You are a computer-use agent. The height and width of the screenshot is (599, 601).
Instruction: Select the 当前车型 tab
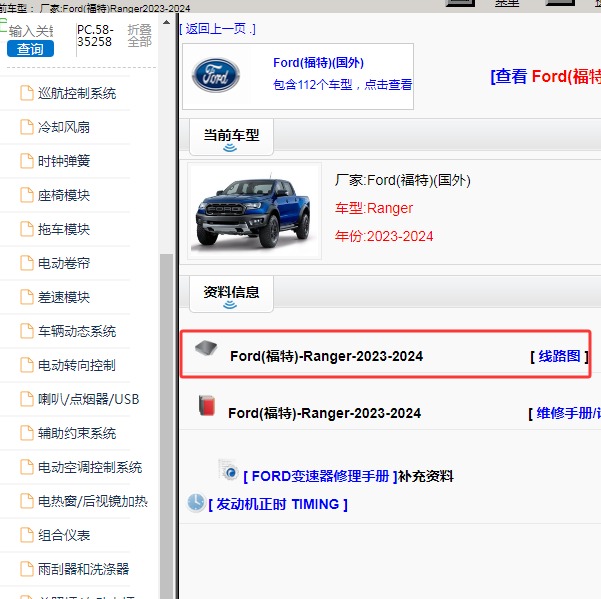coord(231,137)
